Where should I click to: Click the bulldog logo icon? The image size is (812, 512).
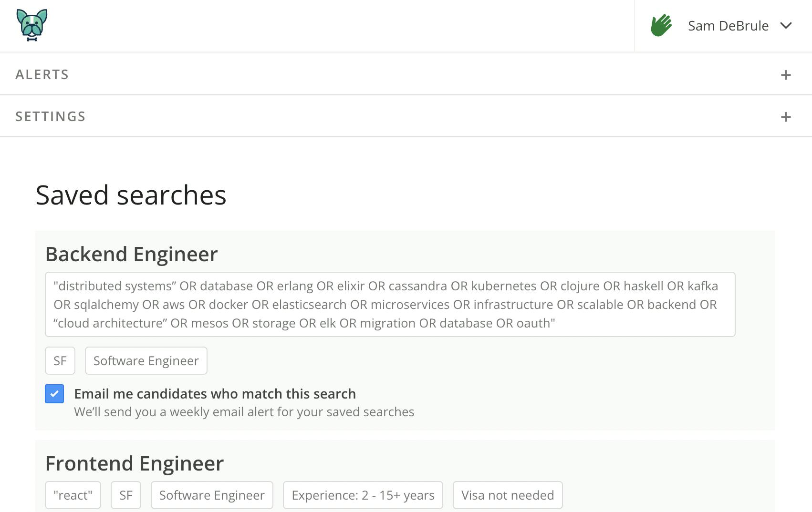32,25
